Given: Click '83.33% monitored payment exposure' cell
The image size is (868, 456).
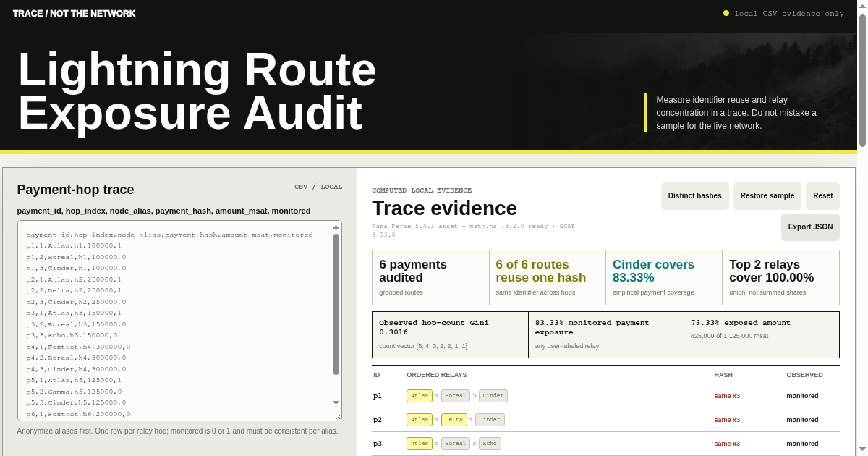Looking at the screenshot, I should tap(606, 334).
